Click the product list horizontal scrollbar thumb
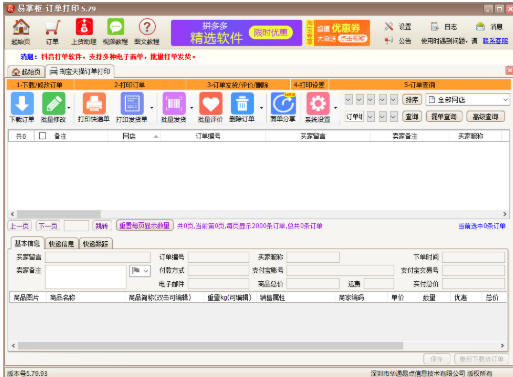Viewport: 513px width, 377px height. pyautogui.click(x=210, y=346)
